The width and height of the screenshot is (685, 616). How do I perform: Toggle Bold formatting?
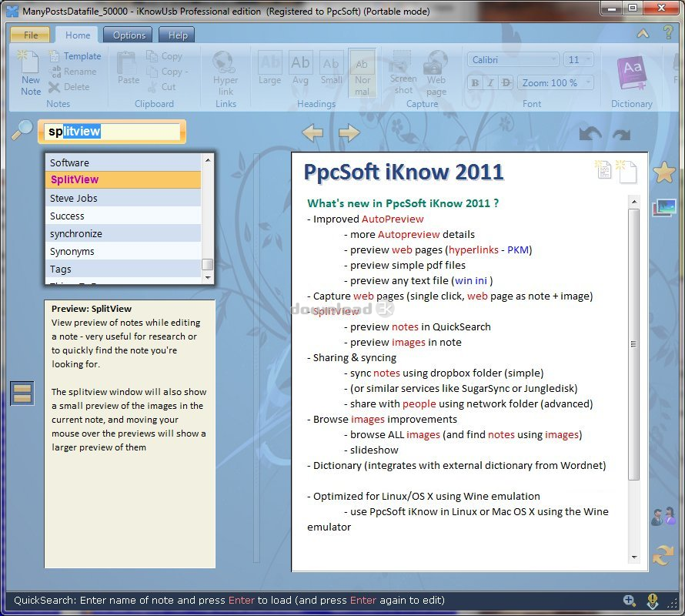pyautogui.click(x=475, y=82)
